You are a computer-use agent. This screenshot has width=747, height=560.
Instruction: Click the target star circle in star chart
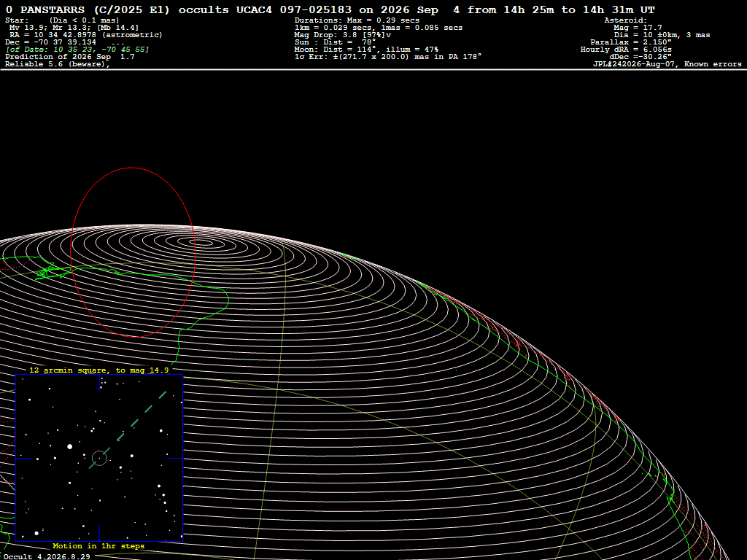(x=99, y=458)
